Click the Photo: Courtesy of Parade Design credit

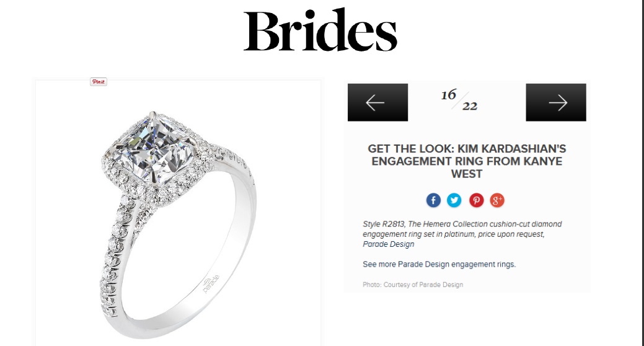coord(413,285)
